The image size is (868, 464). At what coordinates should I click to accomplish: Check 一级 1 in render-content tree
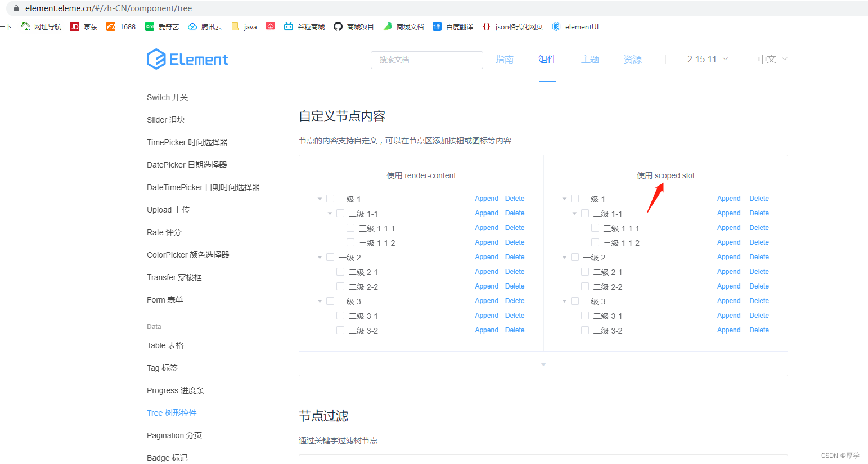[330, 199]
